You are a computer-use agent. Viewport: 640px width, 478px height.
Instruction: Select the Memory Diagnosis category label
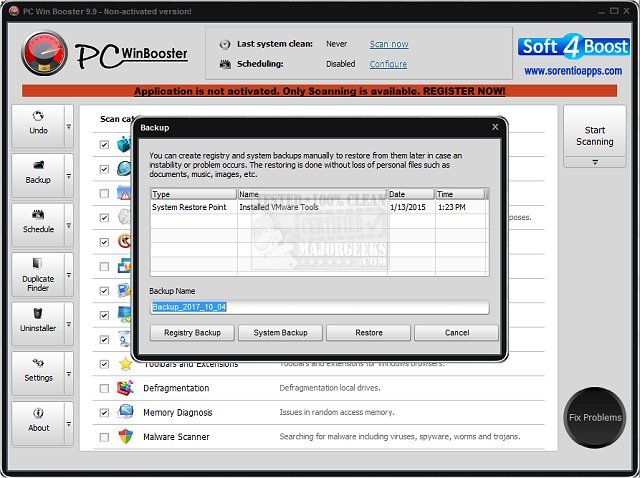coord(178,412)
